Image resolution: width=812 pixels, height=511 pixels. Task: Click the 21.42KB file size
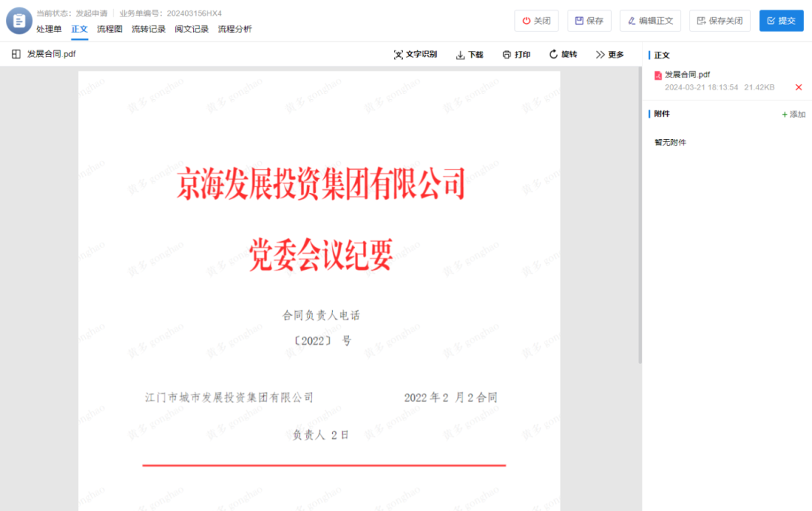click(759, 87)
